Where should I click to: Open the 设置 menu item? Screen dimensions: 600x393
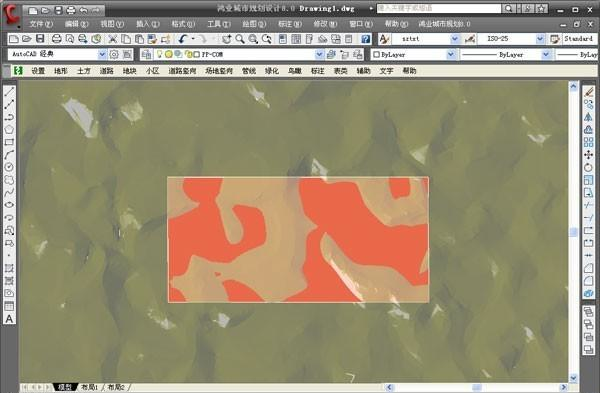click(x=38, y=70)
